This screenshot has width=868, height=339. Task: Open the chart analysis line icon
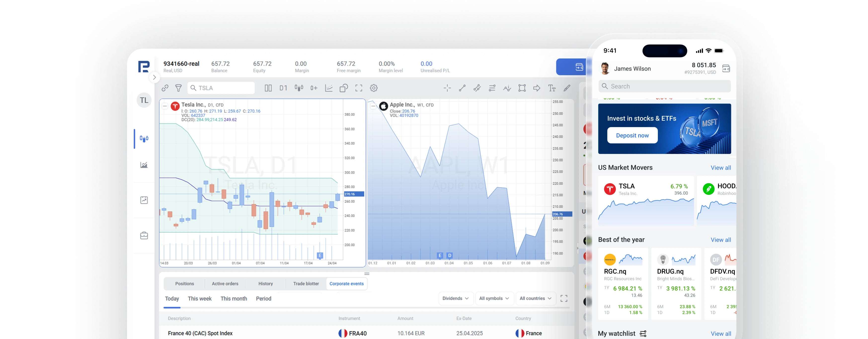coord(329,88)
